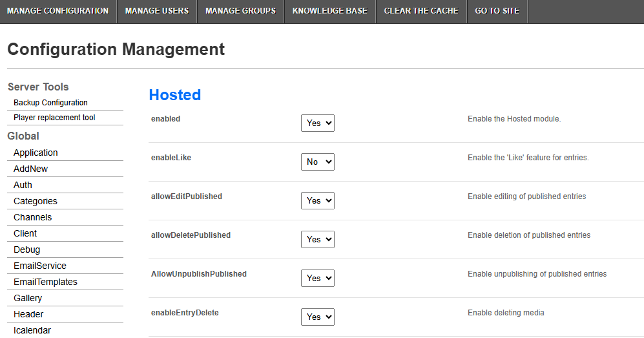This screenshot has height=338, width=644.
Task: Open the enabled Yes/No dropdown
Action: [x=318, y=123]
